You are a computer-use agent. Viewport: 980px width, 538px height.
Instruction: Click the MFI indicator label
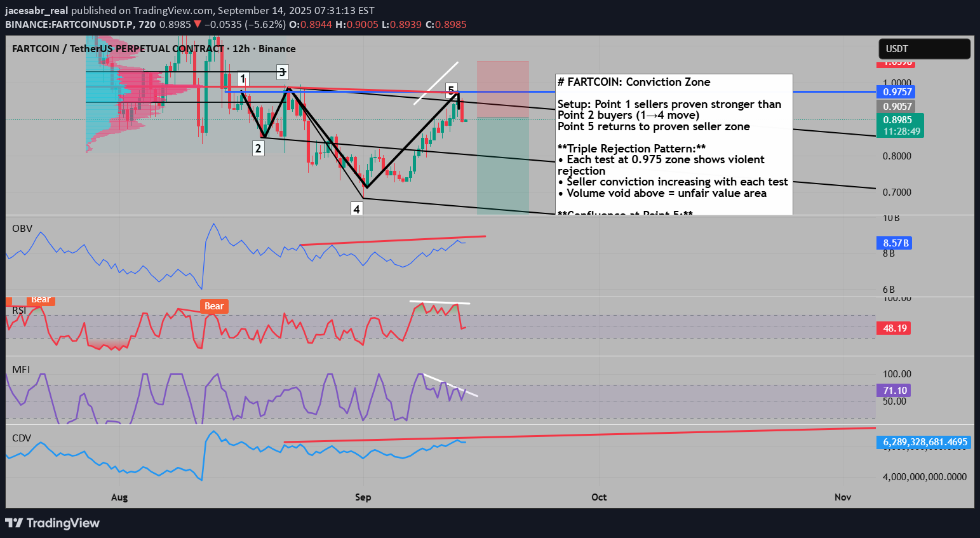pos(21,369)
